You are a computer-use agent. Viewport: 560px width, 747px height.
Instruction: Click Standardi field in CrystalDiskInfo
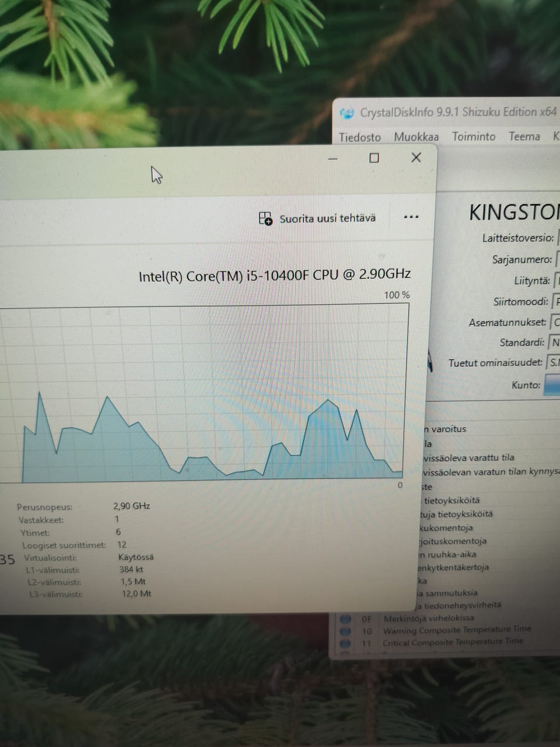pos(555,343)
